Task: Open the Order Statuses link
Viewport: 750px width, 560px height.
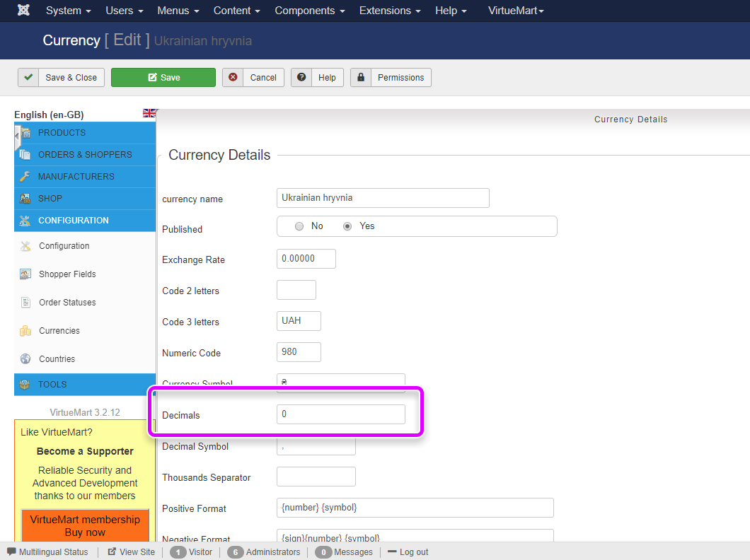Action: 67,303
